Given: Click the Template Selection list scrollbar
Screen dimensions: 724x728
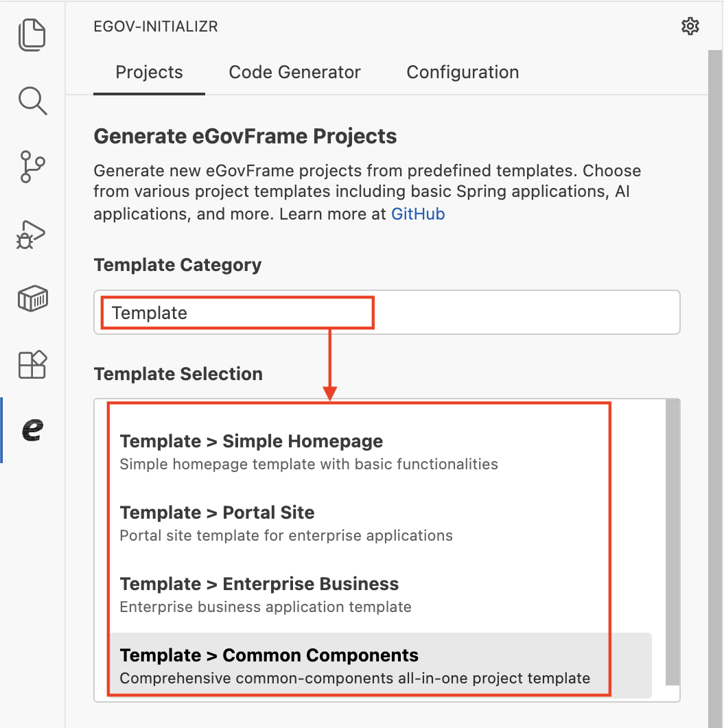Looking at the screenshot, I should coord(673,542).
